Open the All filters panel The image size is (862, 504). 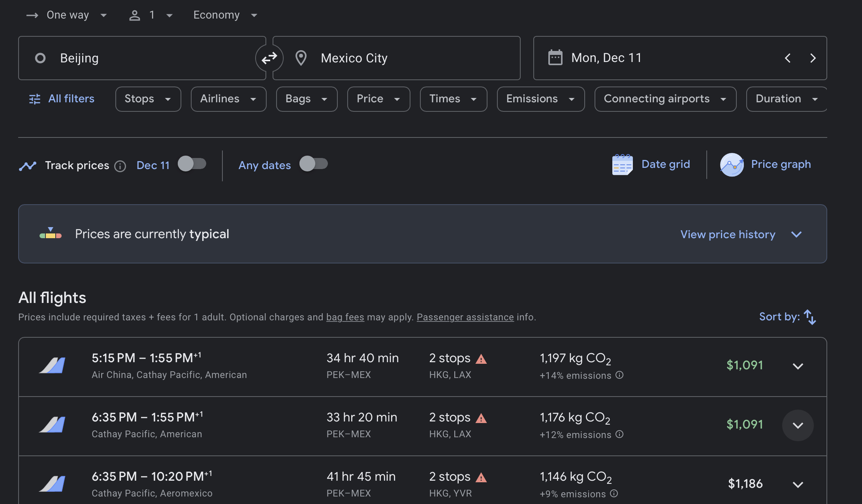pos(62,99)
